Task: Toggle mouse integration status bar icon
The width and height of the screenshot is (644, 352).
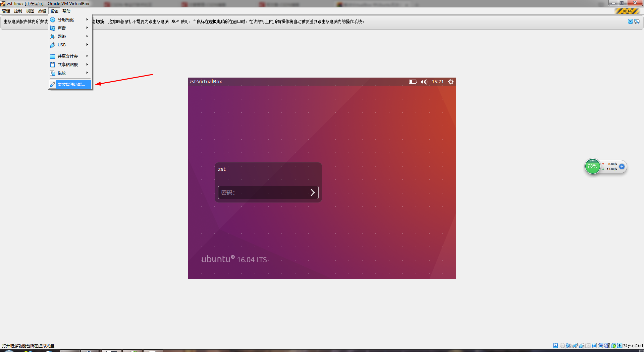Action: tap(613, 346)
